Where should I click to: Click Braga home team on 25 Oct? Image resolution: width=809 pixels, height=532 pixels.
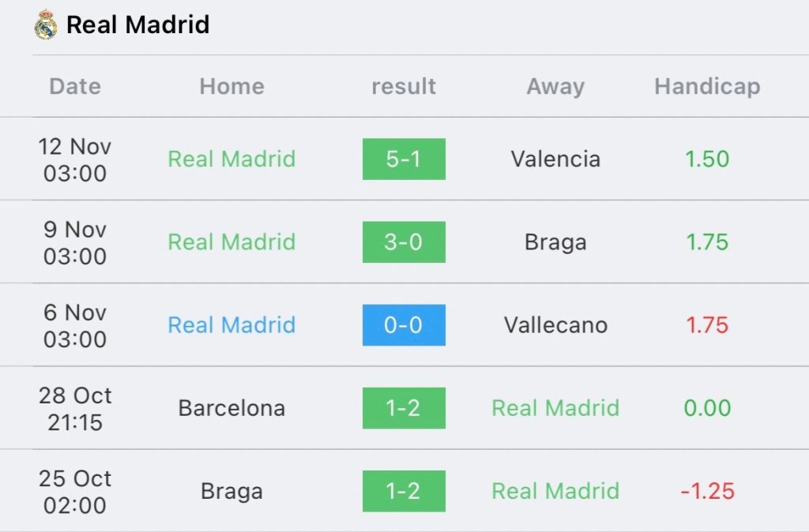pyautogui.click(x=231, y=492)
